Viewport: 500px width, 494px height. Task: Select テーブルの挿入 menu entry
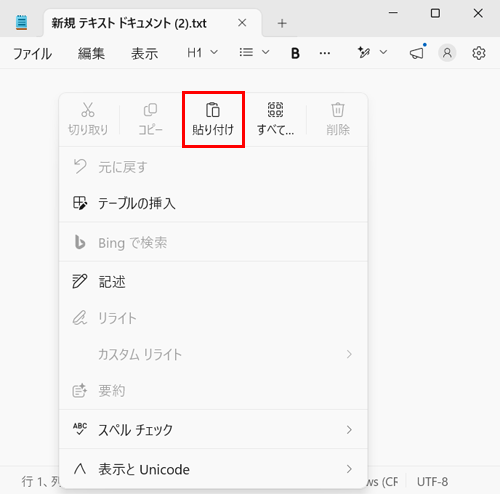[x=213, y=203]
